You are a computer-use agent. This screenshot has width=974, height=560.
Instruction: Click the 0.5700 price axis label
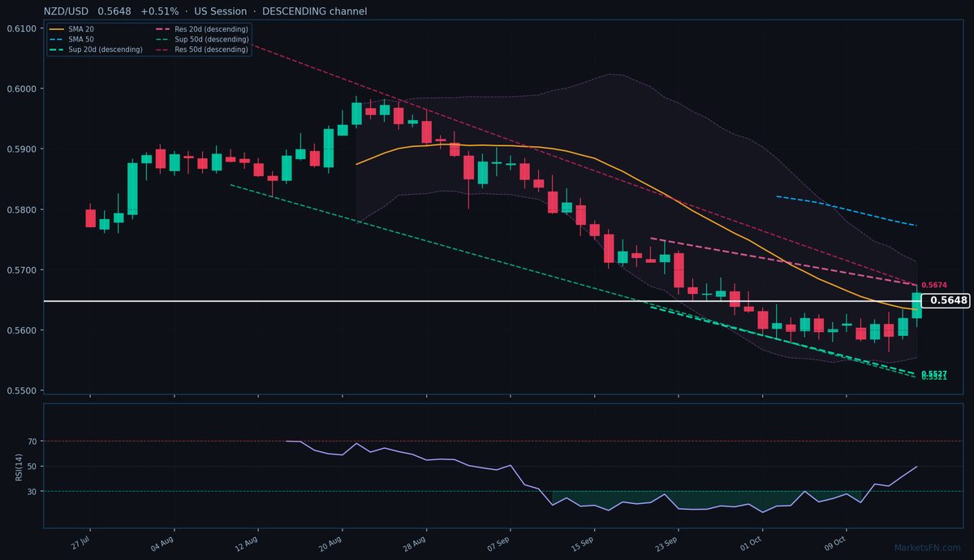21,270
